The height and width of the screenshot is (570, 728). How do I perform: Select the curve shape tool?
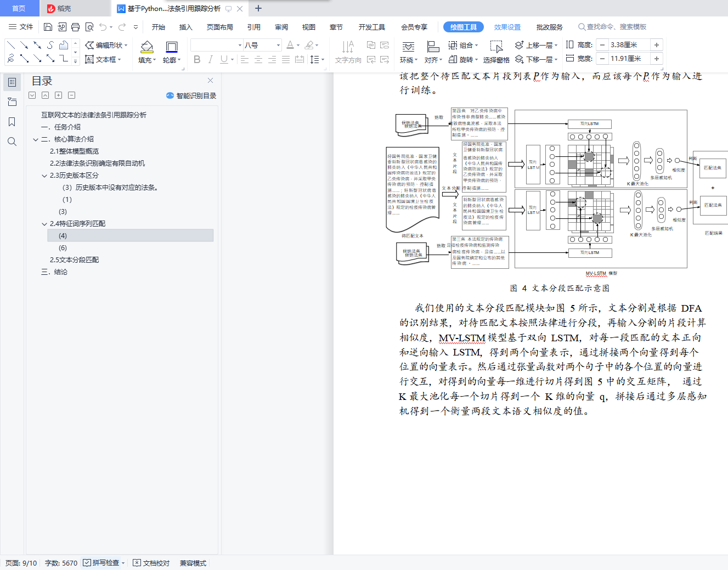point(50,45)
